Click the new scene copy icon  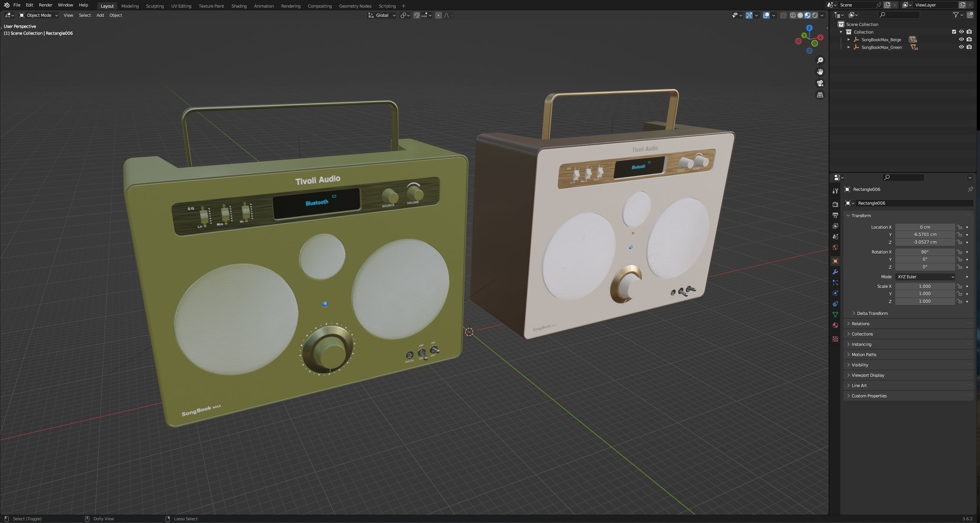(x=887, y=5)
